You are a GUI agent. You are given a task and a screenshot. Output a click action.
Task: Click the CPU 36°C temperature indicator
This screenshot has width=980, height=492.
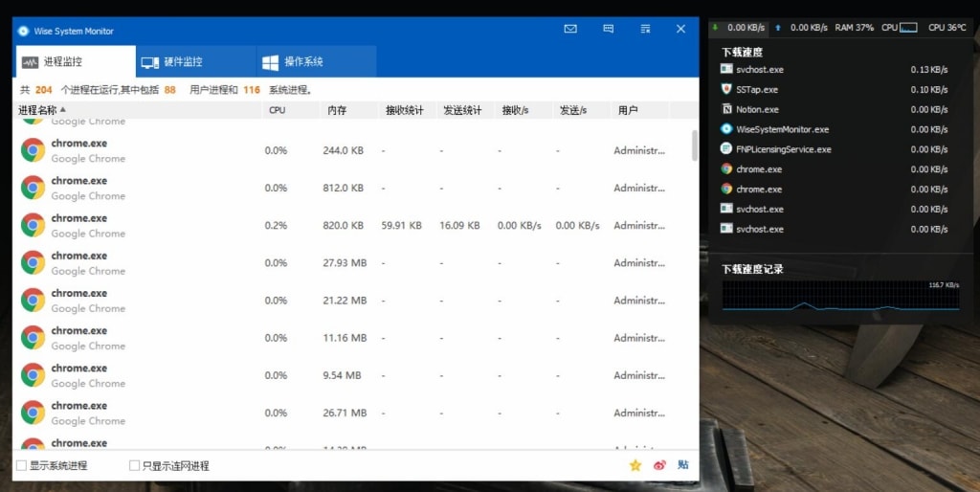947,28
